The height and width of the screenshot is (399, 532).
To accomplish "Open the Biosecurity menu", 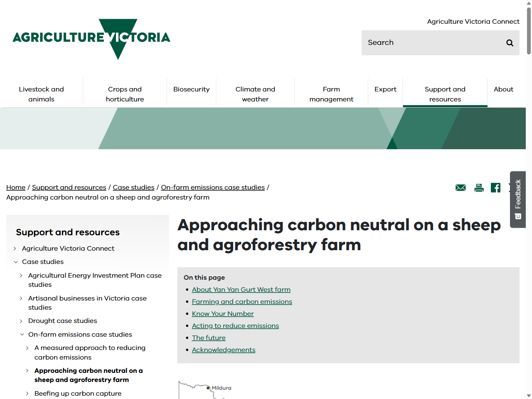I will click(191, 89).
